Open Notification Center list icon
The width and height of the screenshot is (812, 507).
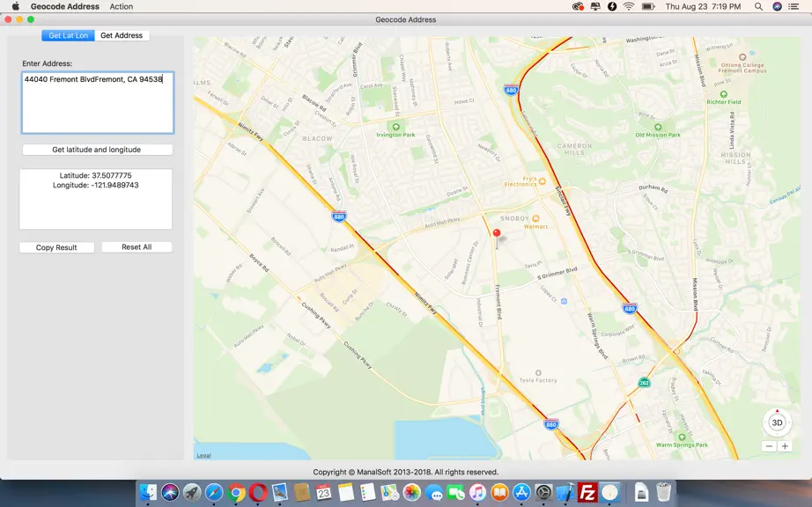[794, 7]
